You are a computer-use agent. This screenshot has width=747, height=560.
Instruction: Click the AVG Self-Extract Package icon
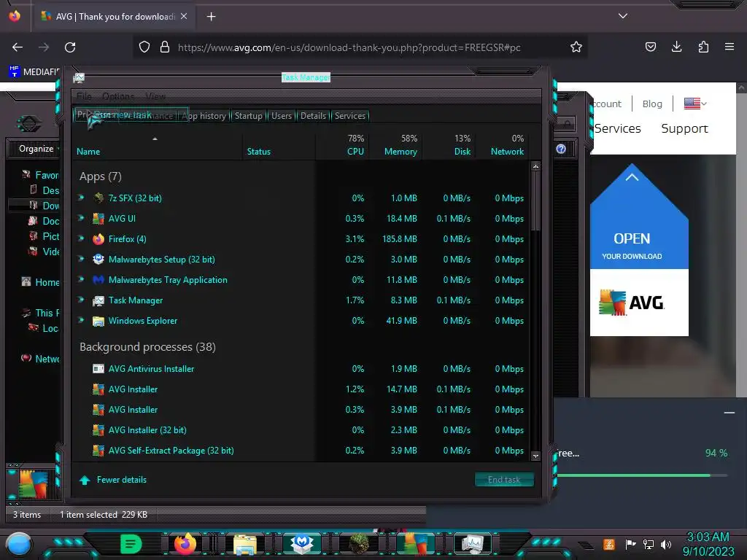point(98,451)
